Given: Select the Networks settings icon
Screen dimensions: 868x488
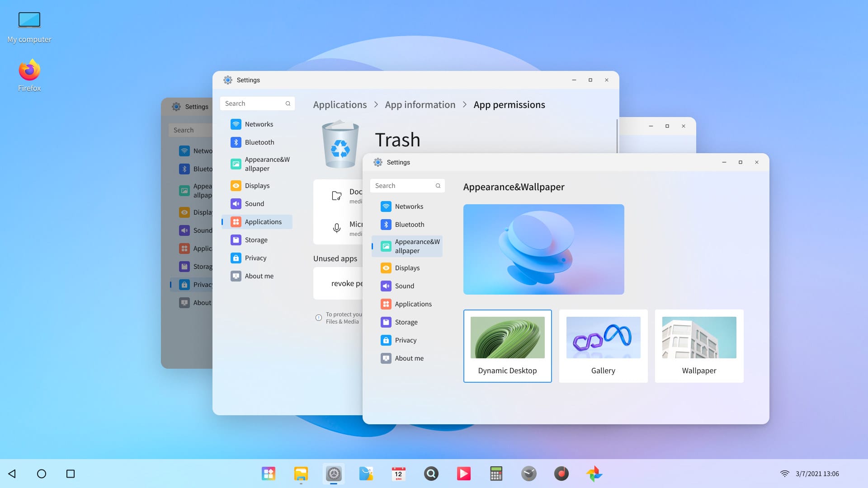Looking at the screenshot, I should click(386, 206).
